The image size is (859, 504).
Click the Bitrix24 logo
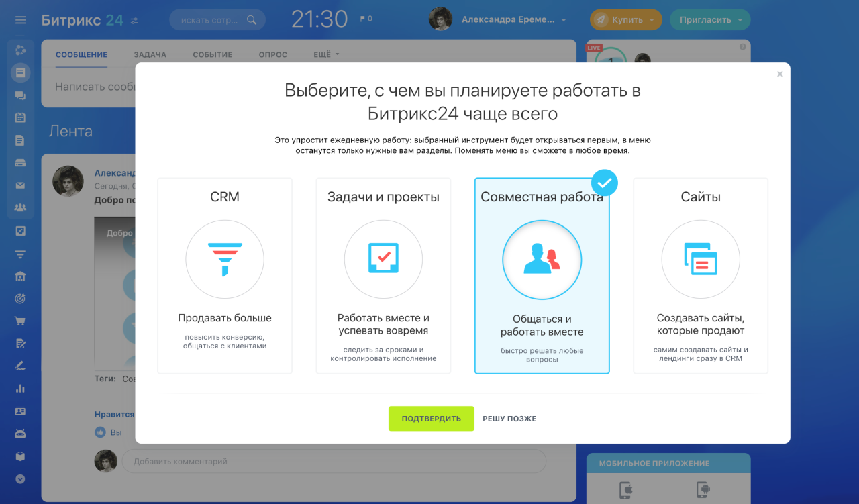(x=83, y=20)
